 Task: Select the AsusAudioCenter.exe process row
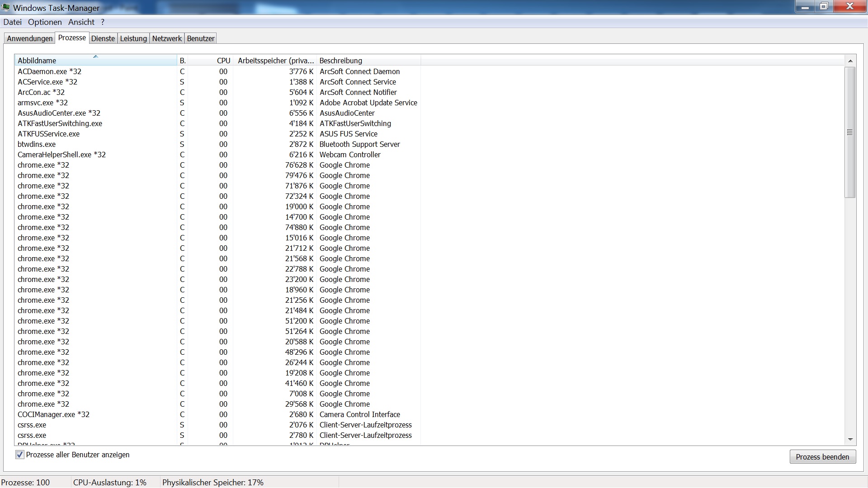click(x=59, y=113)
